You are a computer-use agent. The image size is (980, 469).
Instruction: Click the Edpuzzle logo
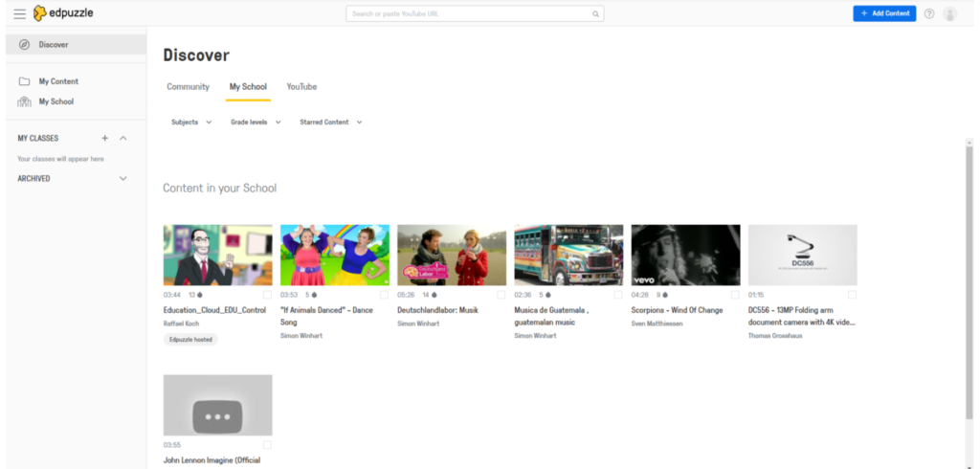click(x=63, y=13)
